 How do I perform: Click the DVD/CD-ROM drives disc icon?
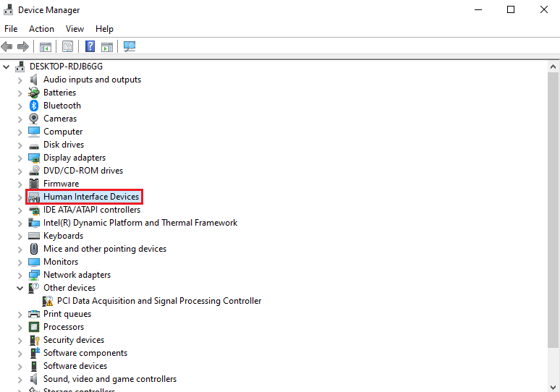coord(33,171)
